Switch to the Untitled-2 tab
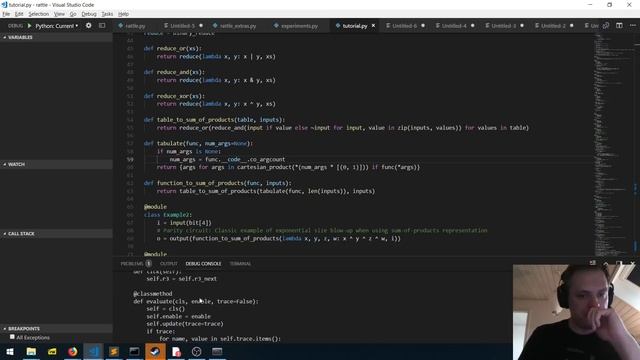This screenshot has width=640, height=360. point(553,26)
